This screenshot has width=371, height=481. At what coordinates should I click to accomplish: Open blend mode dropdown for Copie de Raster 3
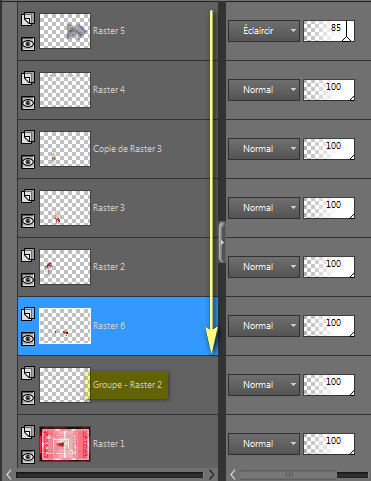click(264, 149)
